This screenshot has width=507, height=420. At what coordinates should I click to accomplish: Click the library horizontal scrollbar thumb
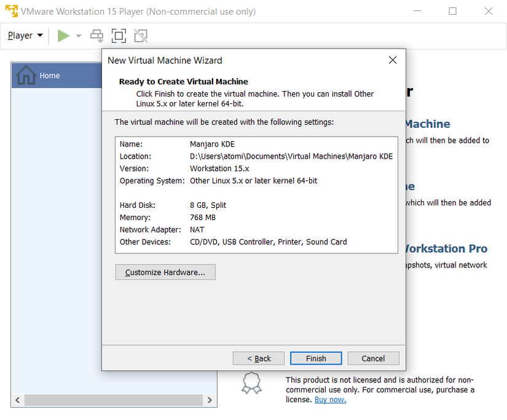tap(114, 400)
